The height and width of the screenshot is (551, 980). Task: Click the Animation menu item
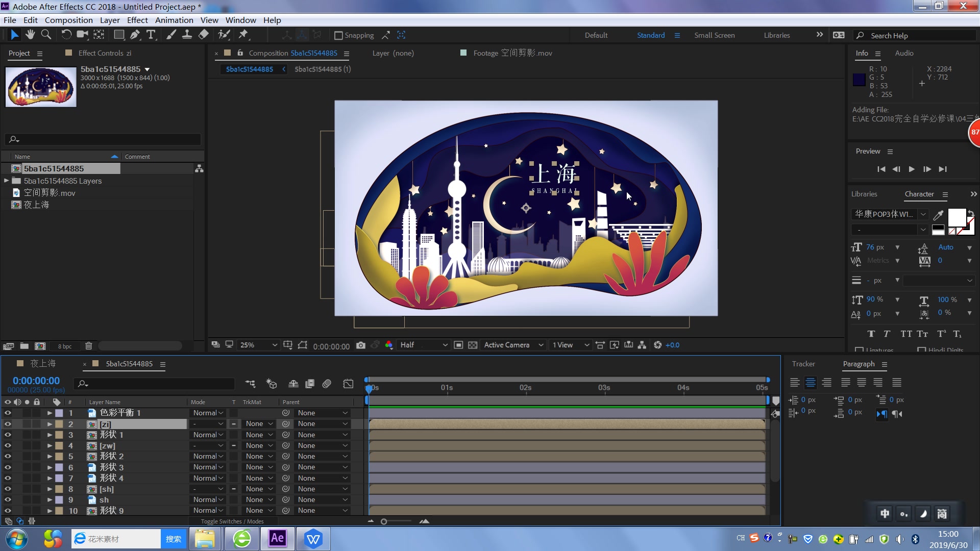click(x=173, y=19)
